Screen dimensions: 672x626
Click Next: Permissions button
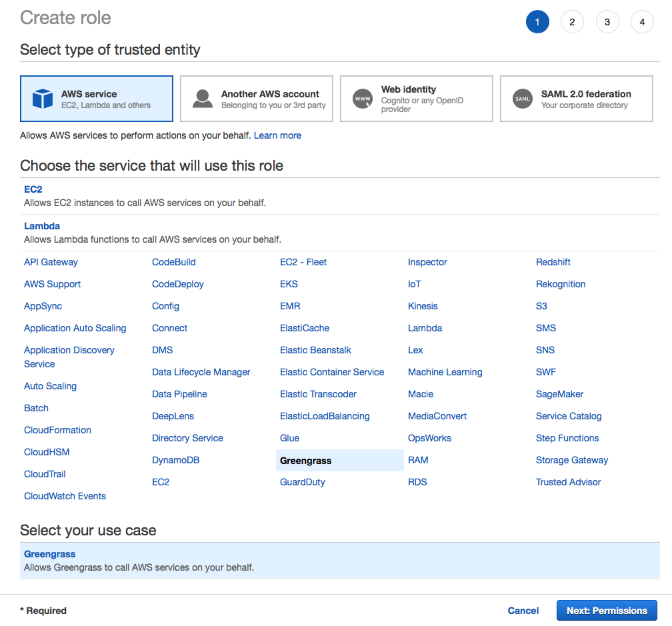(607, 611)
